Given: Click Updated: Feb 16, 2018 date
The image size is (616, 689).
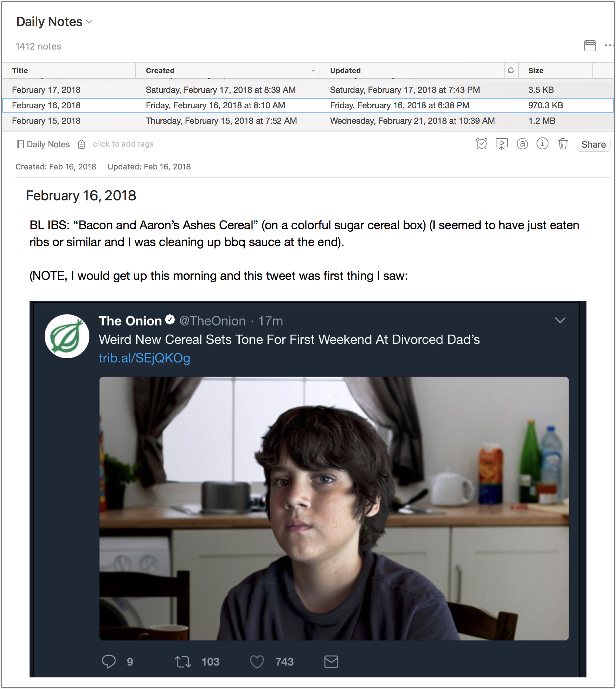Looking at the screenshot, I should [x=149, y=167].
